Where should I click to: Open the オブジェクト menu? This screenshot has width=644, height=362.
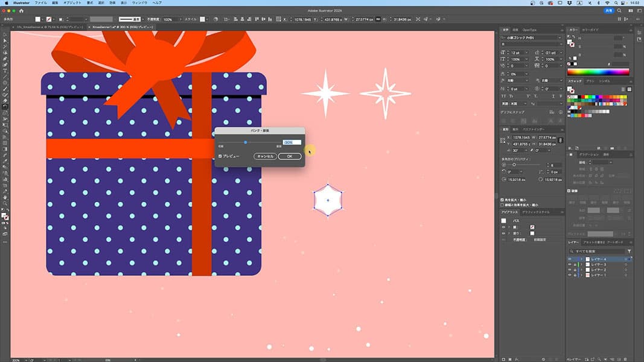coord(72,3)
